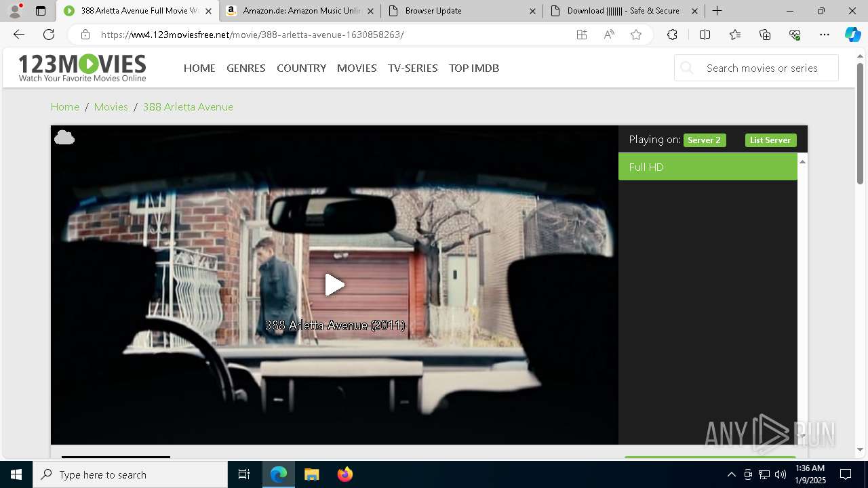This screenshot has height=488, width=868.
Task: Open File Explorer from the taskbar
Action: (x=312, y=474)
